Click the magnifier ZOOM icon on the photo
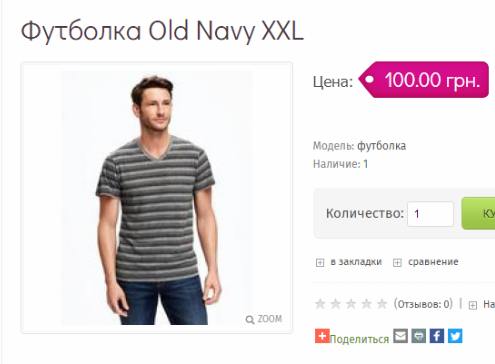The height and width of the screenshot is (364, 495). click(x=250, y=320)
